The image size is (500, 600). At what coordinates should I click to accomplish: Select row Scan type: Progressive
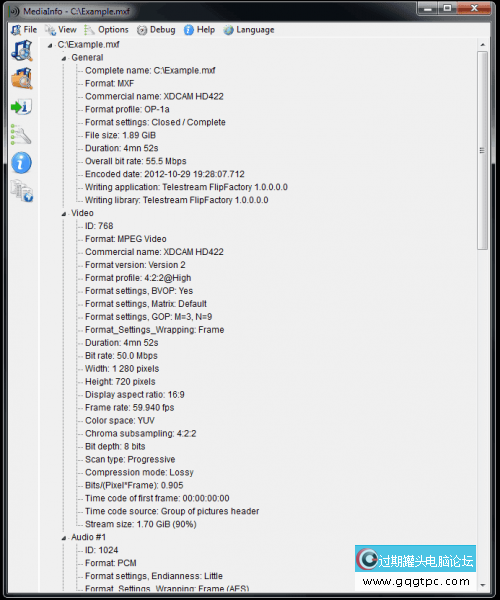coord(130,460)
